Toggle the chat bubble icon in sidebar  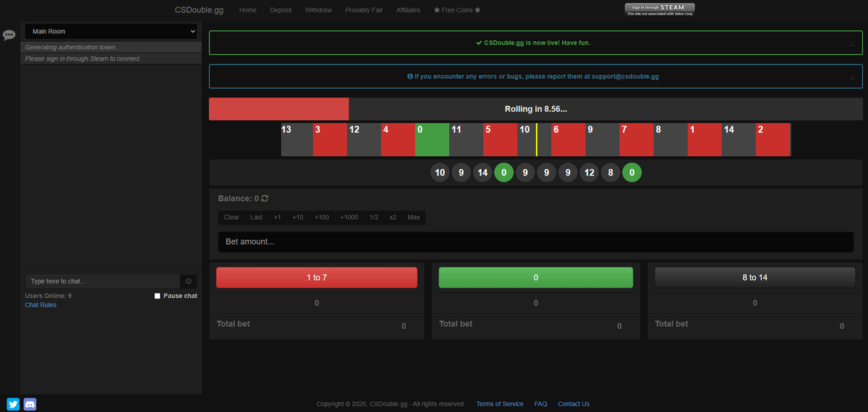9,35
